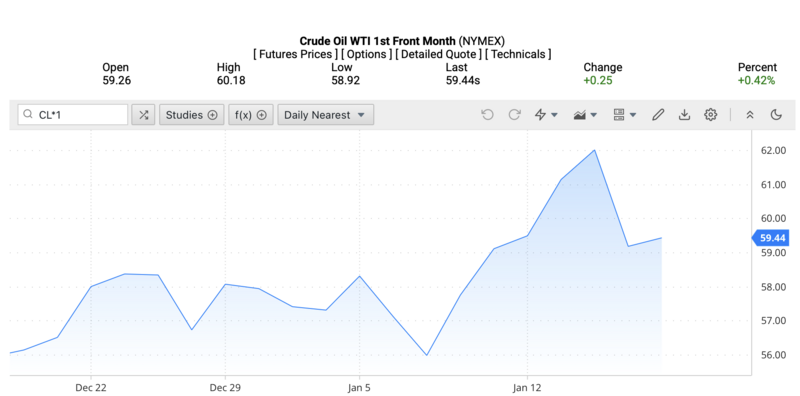Toggle dark mode moon icon

[776, 115]
